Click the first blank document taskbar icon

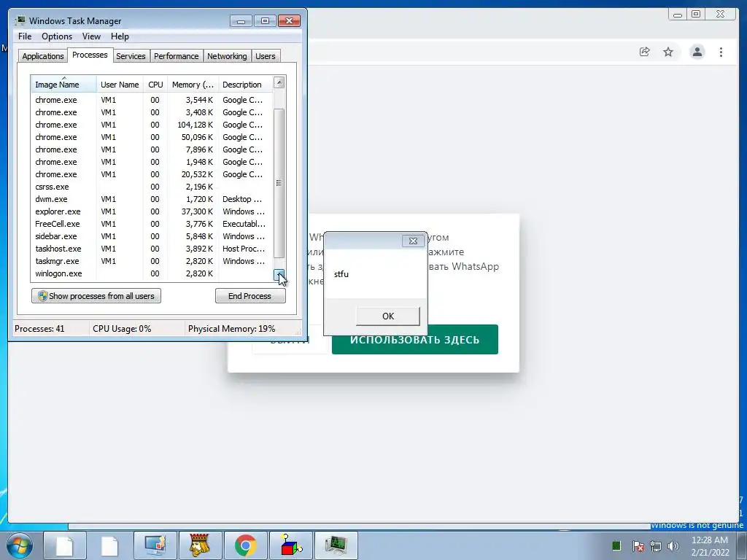click(64, 545)
